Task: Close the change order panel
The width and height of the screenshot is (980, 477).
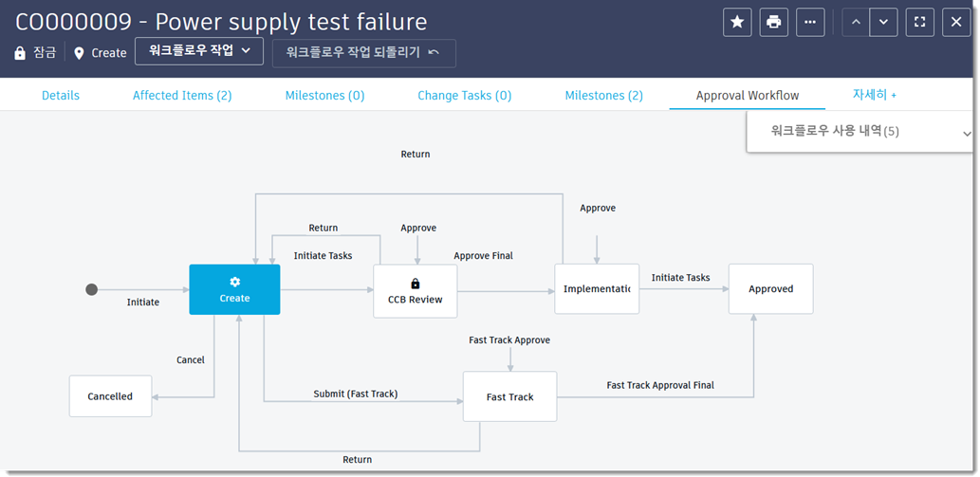Action: click(956, 22)
